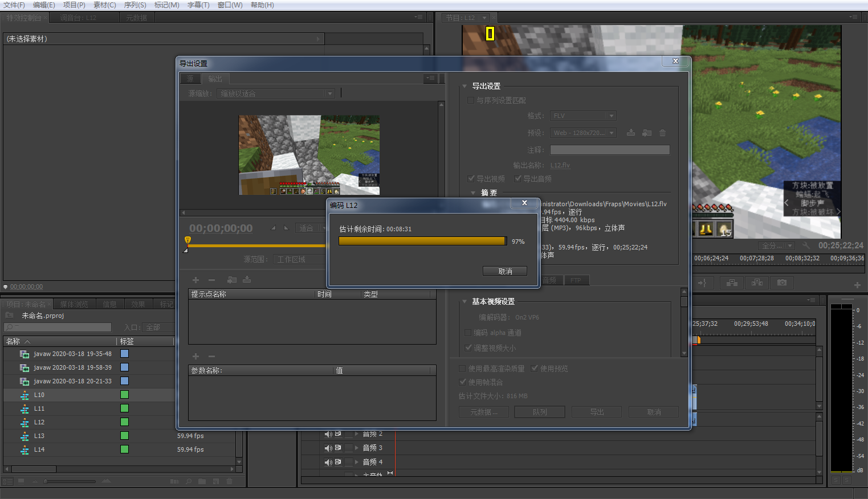Click the Metadata button in export dialog
Image resolution: width=868 pixels, height=499 pixels.
[483, 412]
